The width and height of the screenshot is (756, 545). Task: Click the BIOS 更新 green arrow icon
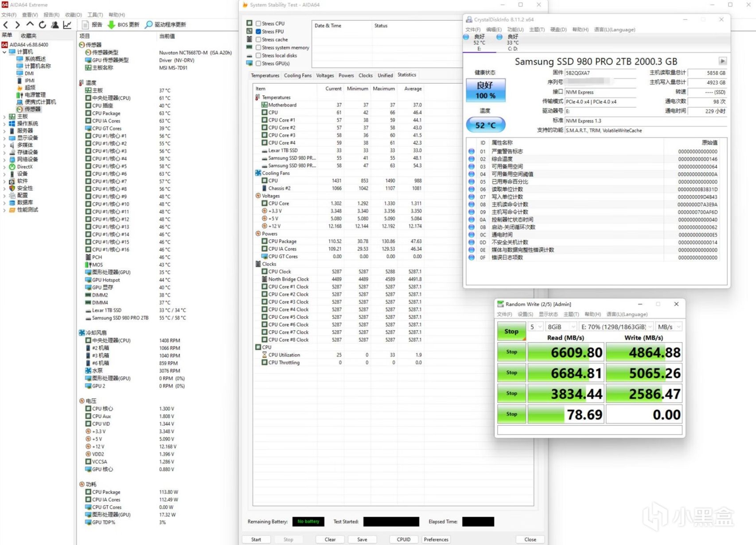tap(112, 25)
